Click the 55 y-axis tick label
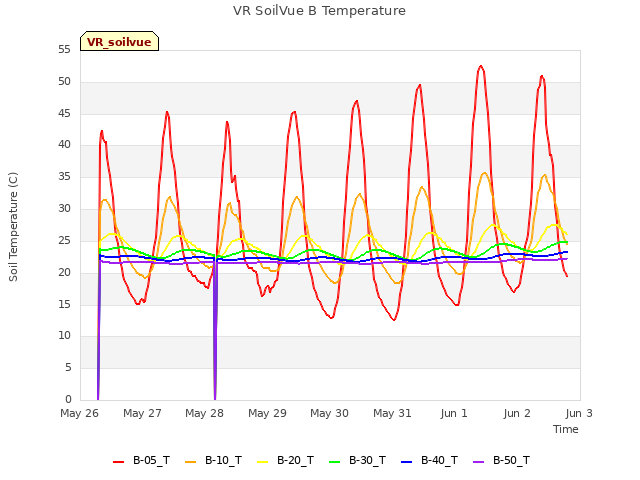640x480 pixels. tap(64, 50)
